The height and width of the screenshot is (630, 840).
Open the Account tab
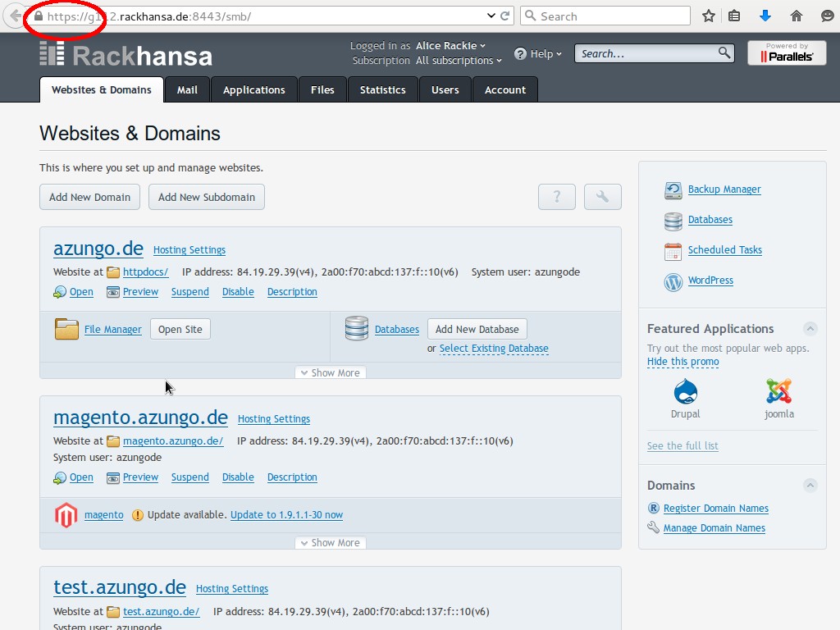[505, 89]
